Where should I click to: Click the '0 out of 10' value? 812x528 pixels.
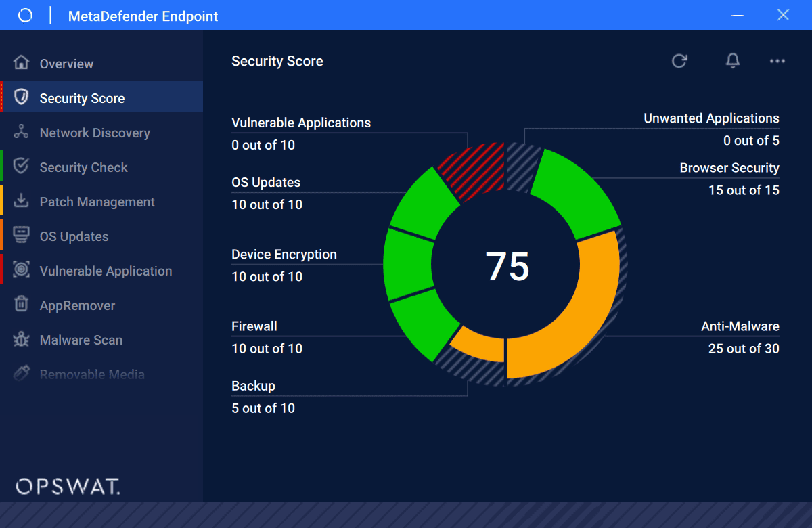(263, 145)
